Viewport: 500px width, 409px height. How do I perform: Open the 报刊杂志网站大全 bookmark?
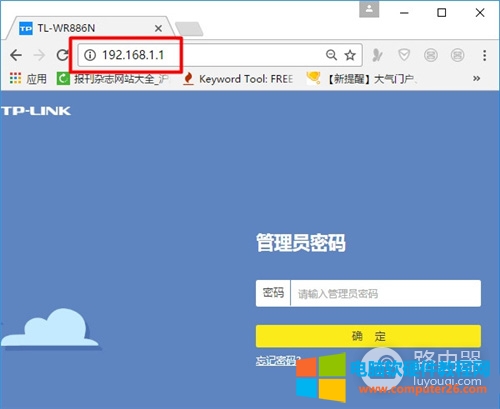(113, 79)
